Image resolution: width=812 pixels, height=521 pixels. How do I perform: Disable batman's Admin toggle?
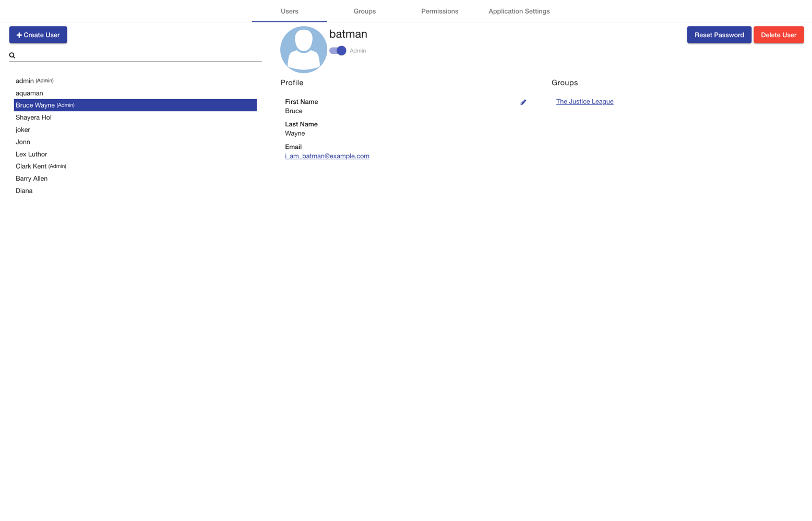(x=337, y=51)
